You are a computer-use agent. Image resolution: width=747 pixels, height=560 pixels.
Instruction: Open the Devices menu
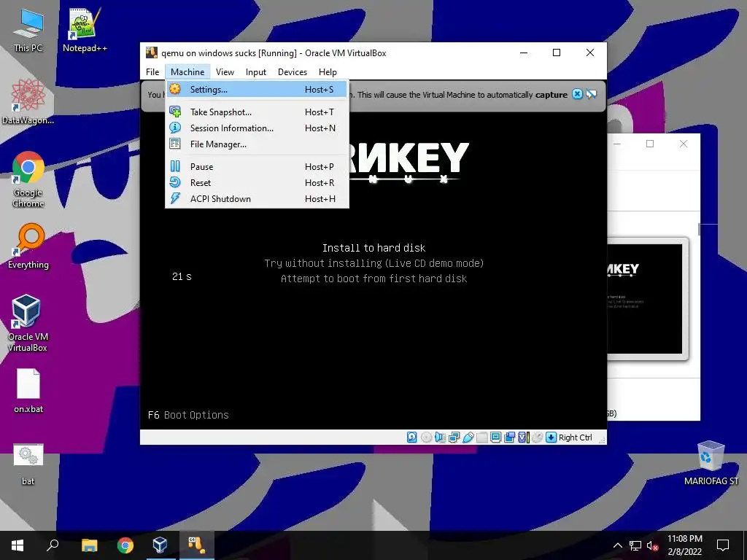point(293,72)
